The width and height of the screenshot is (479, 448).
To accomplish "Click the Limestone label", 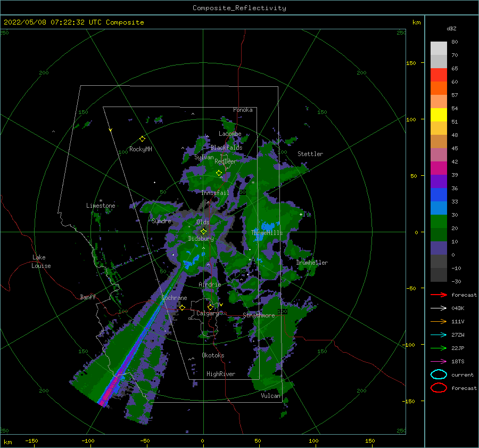I will (101, 206).
